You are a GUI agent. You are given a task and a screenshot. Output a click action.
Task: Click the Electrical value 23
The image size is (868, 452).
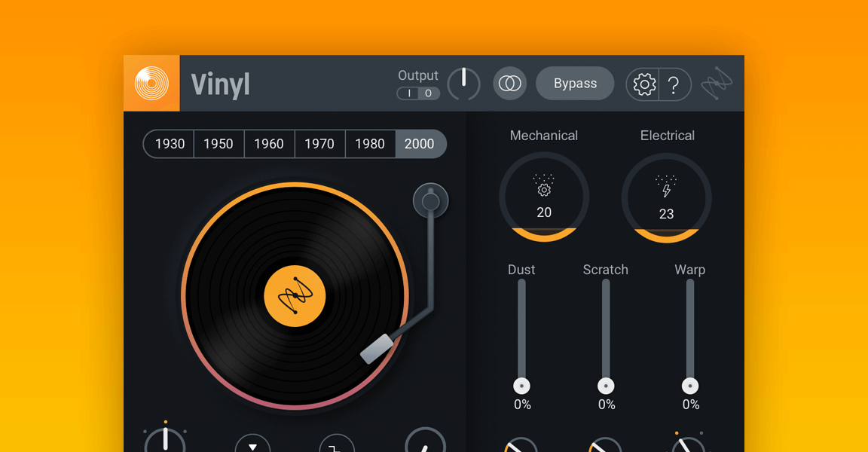667,214
